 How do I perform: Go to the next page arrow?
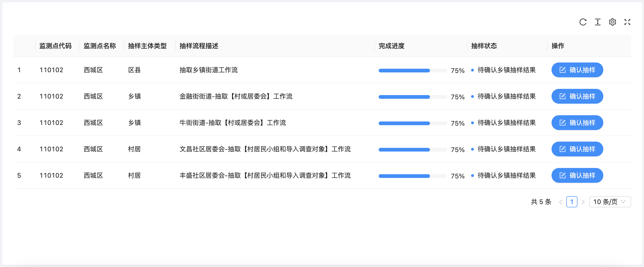[583, 202]
